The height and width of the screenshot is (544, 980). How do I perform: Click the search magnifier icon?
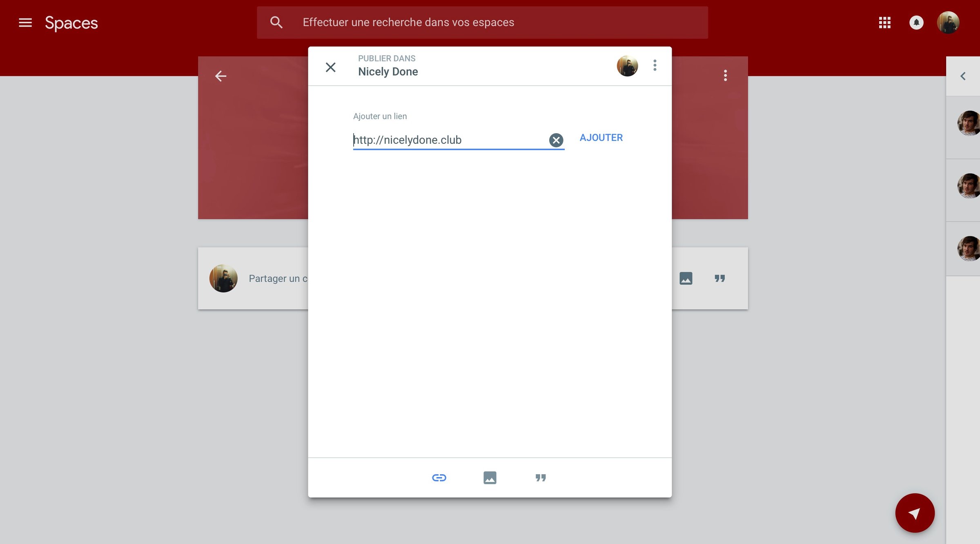[x=276, y=22]
